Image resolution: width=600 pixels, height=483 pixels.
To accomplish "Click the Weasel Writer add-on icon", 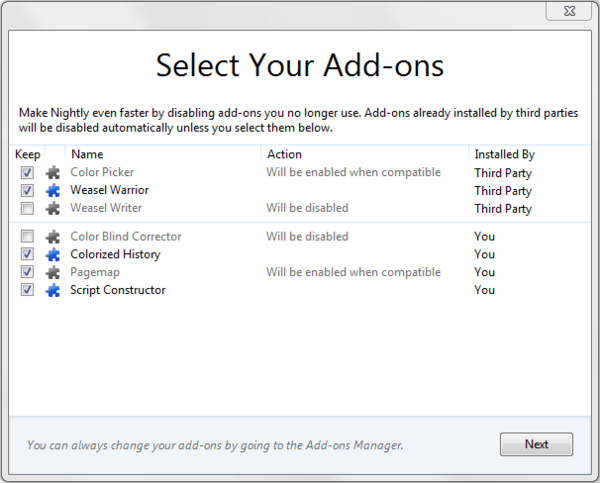I will [52, 208].
